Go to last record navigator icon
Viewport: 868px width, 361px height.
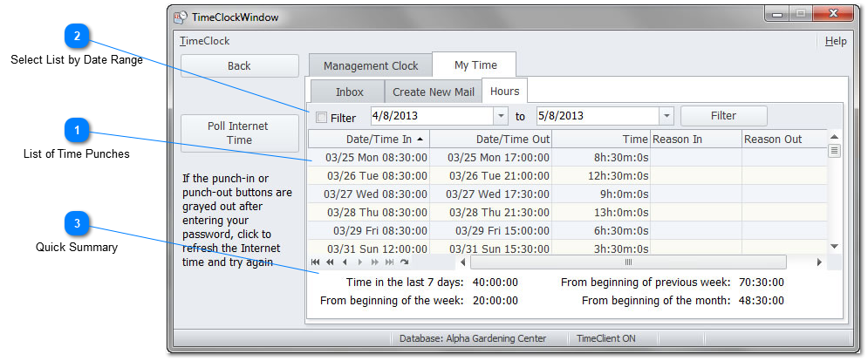[x=389, y=262]
